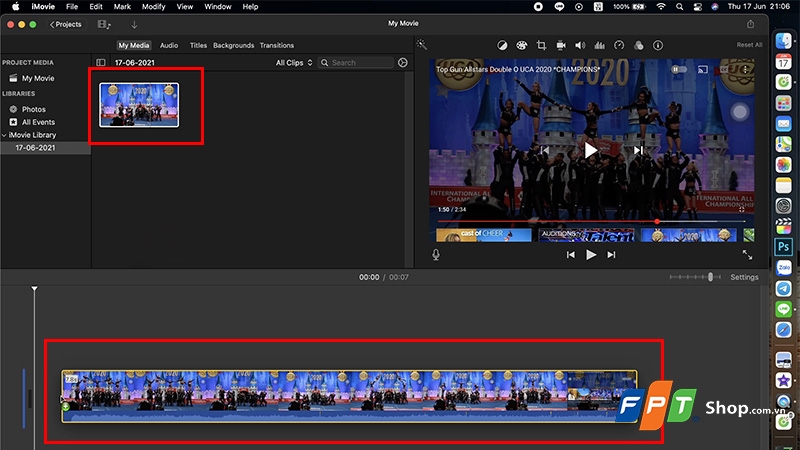The width and height of the screenshot is (800, 450).
Task: Open the Volume adjustment speaker icon
Action: pos(580,45)
